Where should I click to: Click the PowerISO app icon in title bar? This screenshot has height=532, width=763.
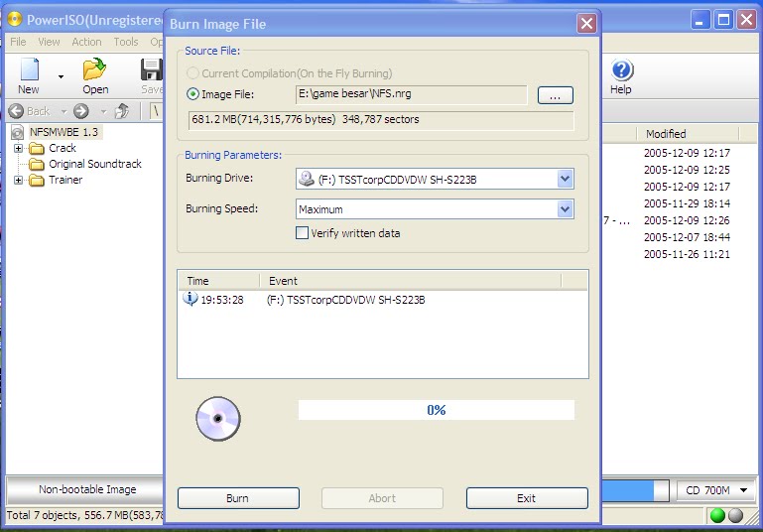(15, 20)
